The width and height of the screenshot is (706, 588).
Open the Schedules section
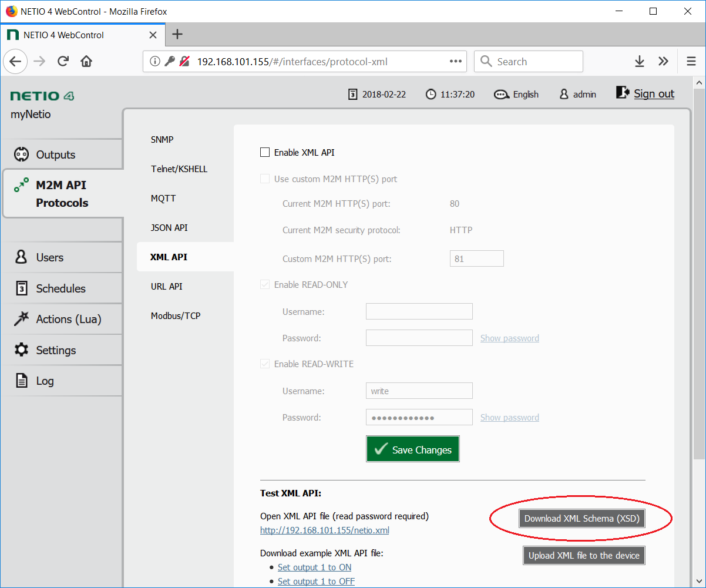(62, 288)
